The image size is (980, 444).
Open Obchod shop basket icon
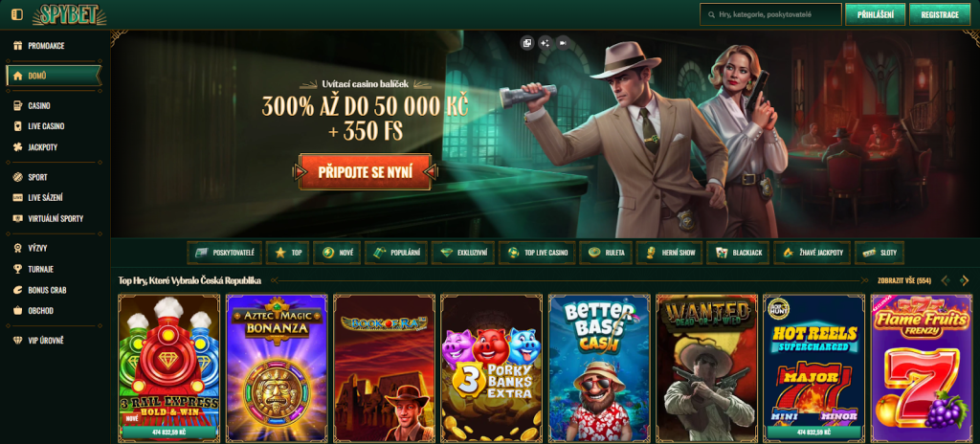(17, 311)
